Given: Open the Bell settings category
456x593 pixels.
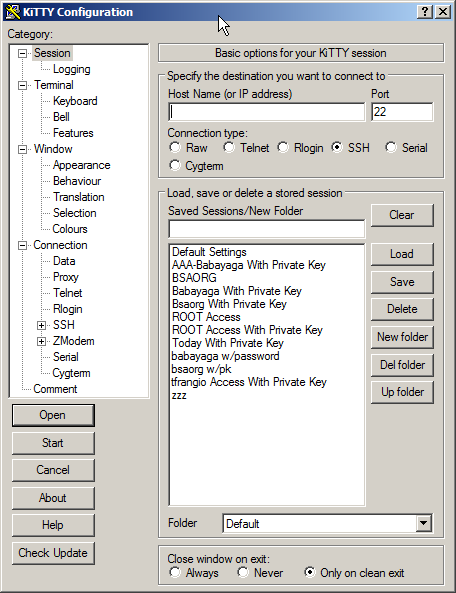Looking at the screenshot, I should 61,117.
